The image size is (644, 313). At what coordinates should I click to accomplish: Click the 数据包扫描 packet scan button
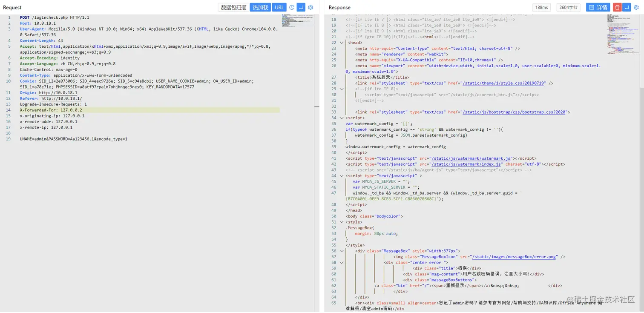[233, 7]
